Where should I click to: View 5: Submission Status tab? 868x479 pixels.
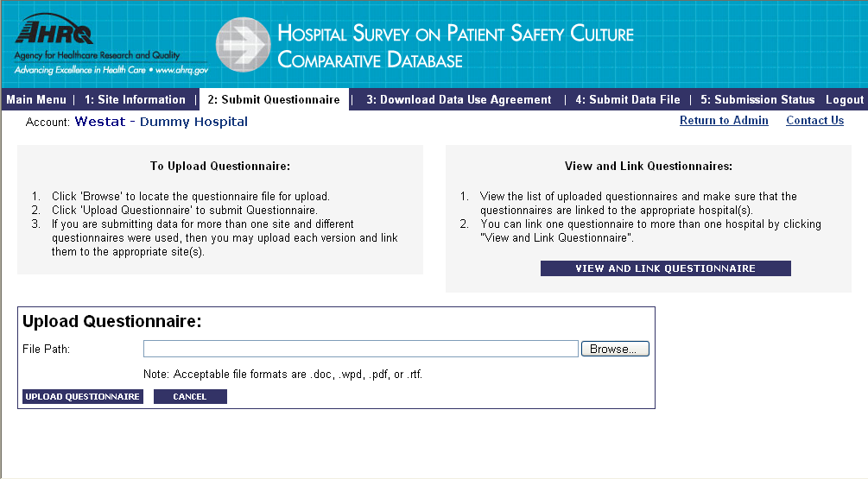(757, 100)
